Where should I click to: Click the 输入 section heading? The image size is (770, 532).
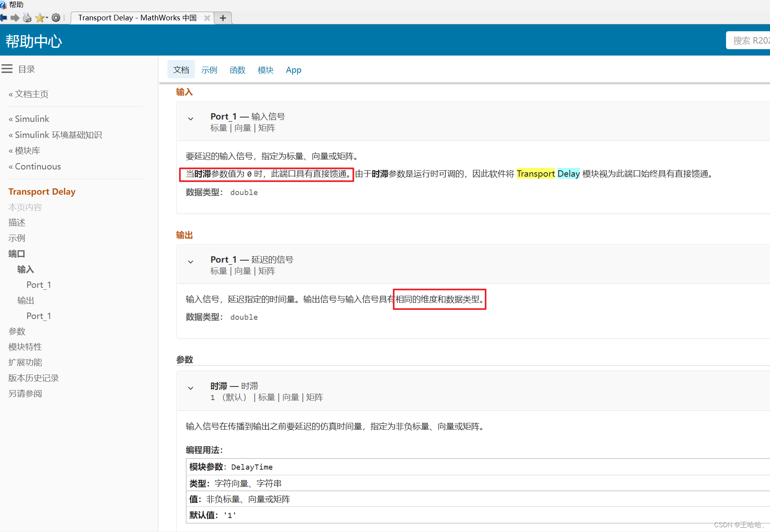point(184,92)
